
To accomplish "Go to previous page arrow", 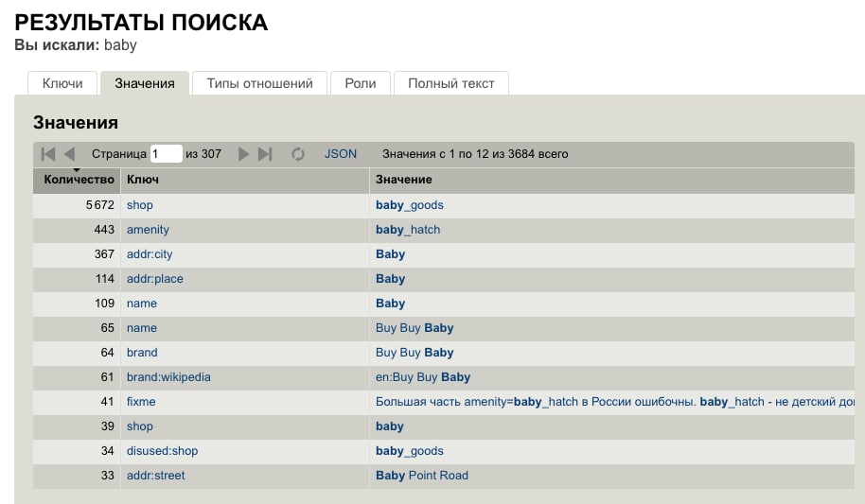I will pos(69,154).
